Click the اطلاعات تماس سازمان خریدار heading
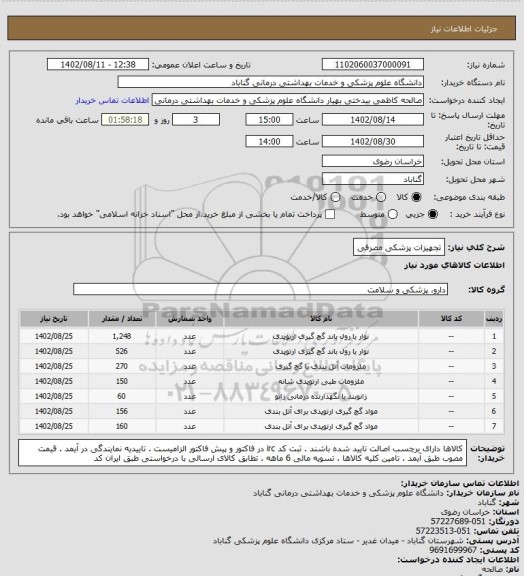Screen dimensions: 524x576 (460, 483)
